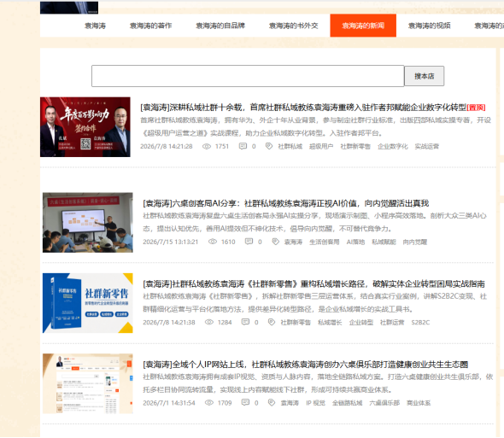Select the AI落地 tag

click(x=355, y=242)
